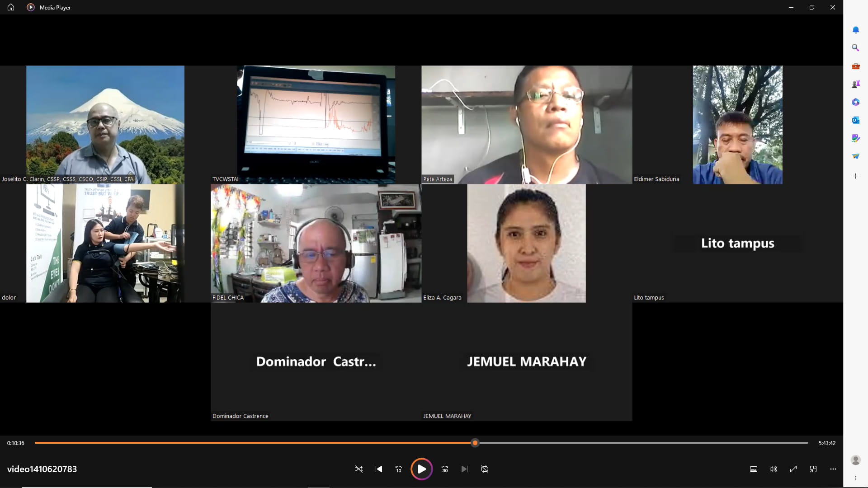
Task: Toggle shuffle mode
Action: 359,469
